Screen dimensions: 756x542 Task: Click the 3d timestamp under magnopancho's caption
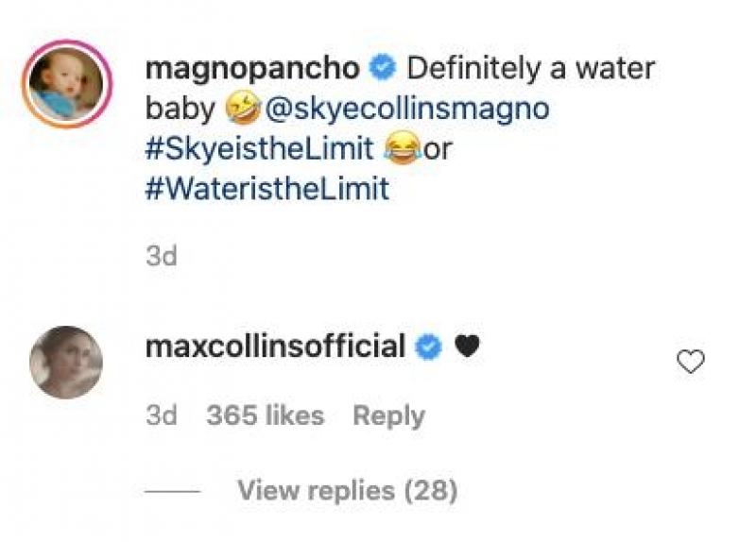(x=162, y=256)
